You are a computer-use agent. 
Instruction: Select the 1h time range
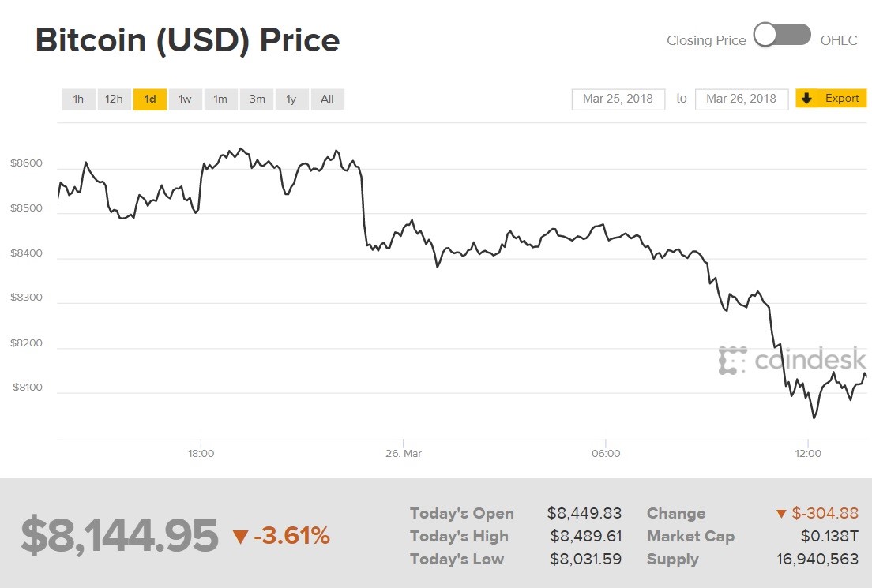78,99
